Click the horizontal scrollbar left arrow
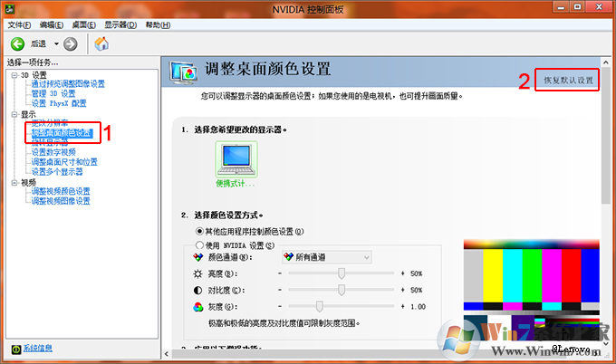This screenshot has height=364, width=616. click(167, 354)
